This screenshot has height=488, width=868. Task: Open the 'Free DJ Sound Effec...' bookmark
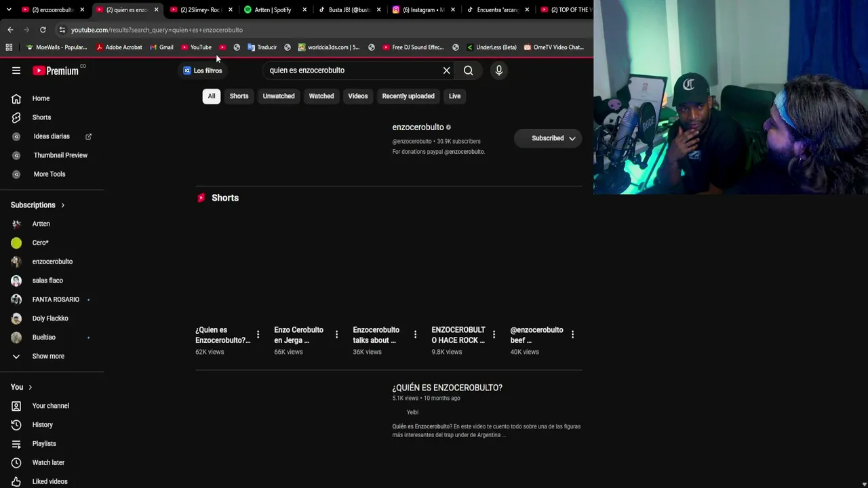tap(413, 47)
